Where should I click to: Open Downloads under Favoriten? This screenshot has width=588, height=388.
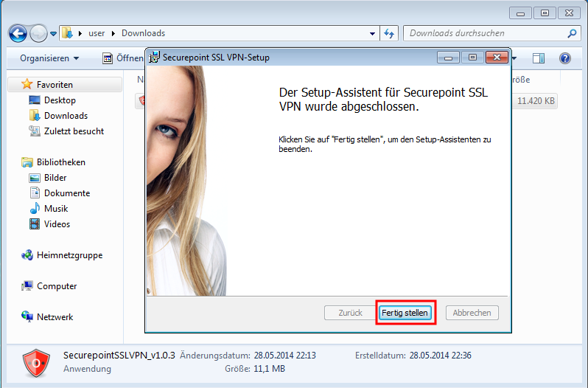point(66,116)
